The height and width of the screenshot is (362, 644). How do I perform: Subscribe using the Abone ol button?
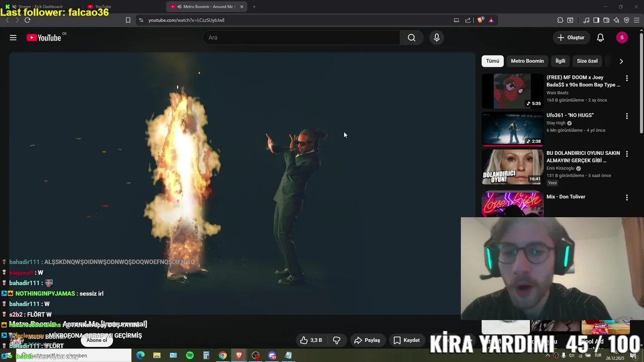pos(97,340)
